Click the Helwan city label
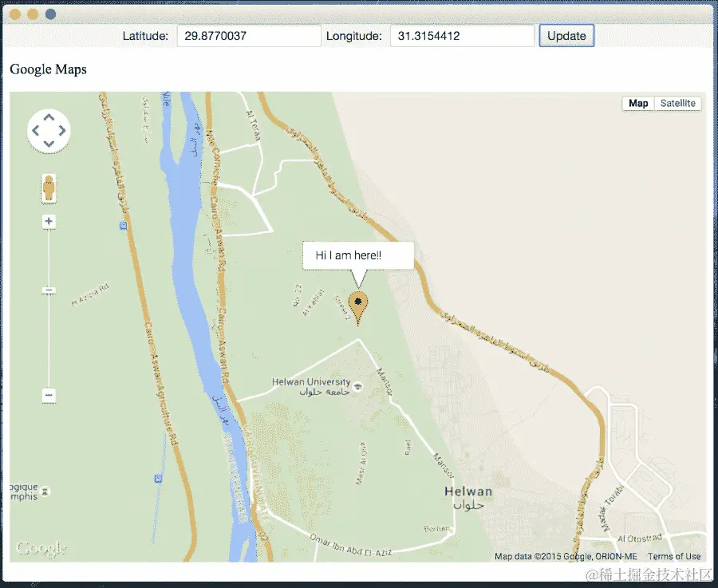 tap(468, 498)
